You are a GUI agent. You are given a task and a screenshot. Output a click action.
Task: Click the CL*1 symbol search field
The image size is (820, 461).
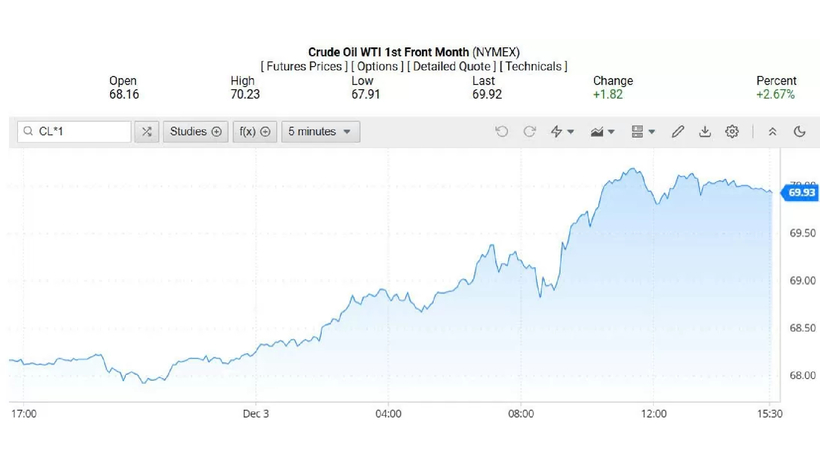pos(80,131)
